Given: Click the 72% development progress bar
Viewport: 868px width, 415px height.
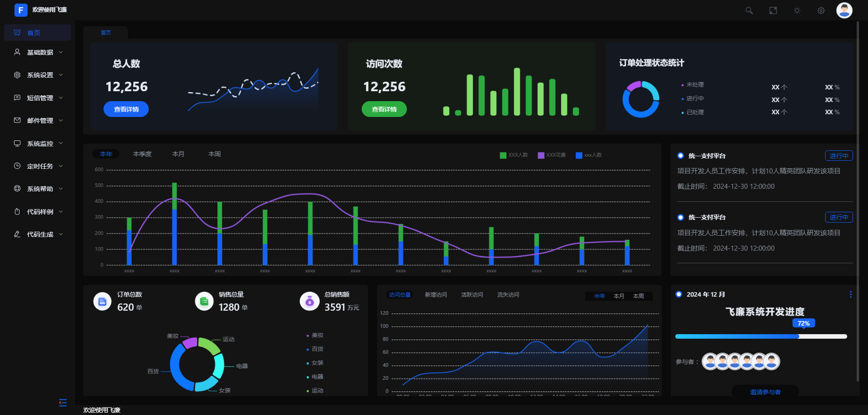Looking at the screenshot, I should (761, 336).
